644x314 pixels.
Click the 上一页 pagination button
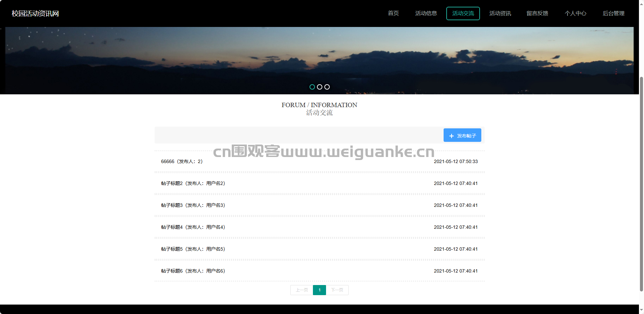click(302, 290)
